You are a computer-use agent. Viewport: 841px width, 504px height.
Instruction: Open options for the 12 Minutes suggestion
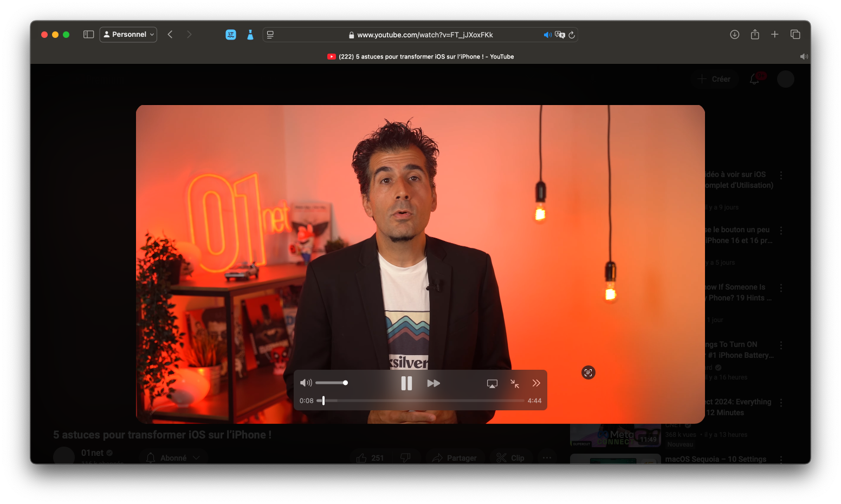click(x=781, y=403)
